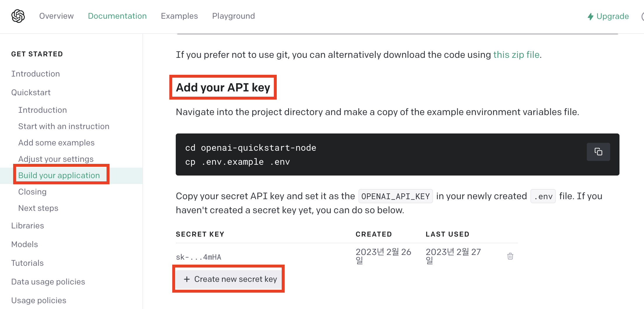Open Adjust your settings section
644x309 pixels.
(56, 159)
